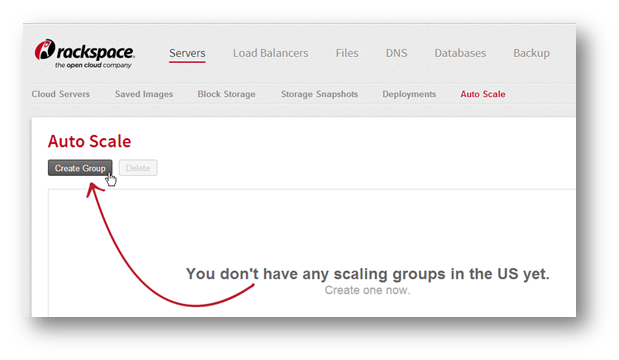
Task: Open the Databases tab
Action: pyautogui.click(x=460, y=53)
